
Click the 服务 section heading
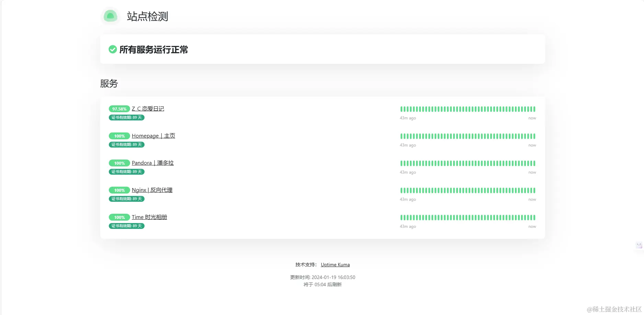click(109, 83)
